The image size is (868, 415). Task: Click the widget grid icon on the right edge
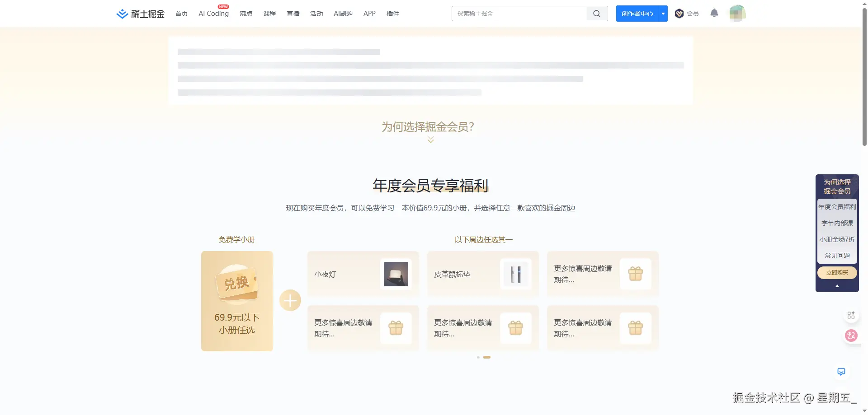tap(851, 315)
